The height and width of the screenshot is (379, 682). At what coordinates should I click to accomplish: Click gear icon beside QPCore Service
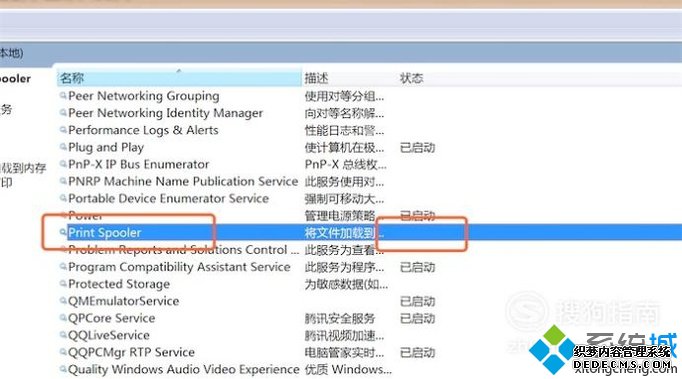point(63,318)
